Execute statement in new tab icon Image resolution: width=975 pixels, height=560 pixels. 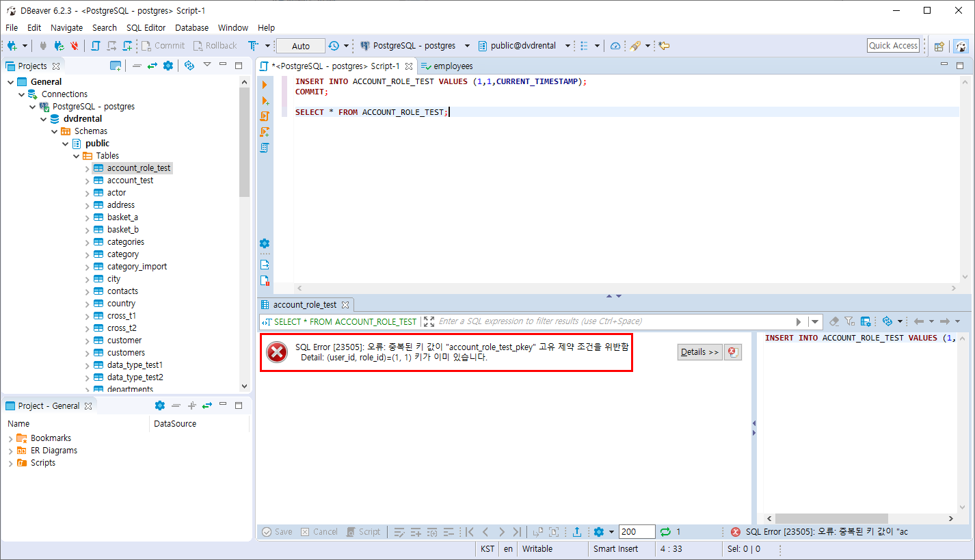click(265, 101)
